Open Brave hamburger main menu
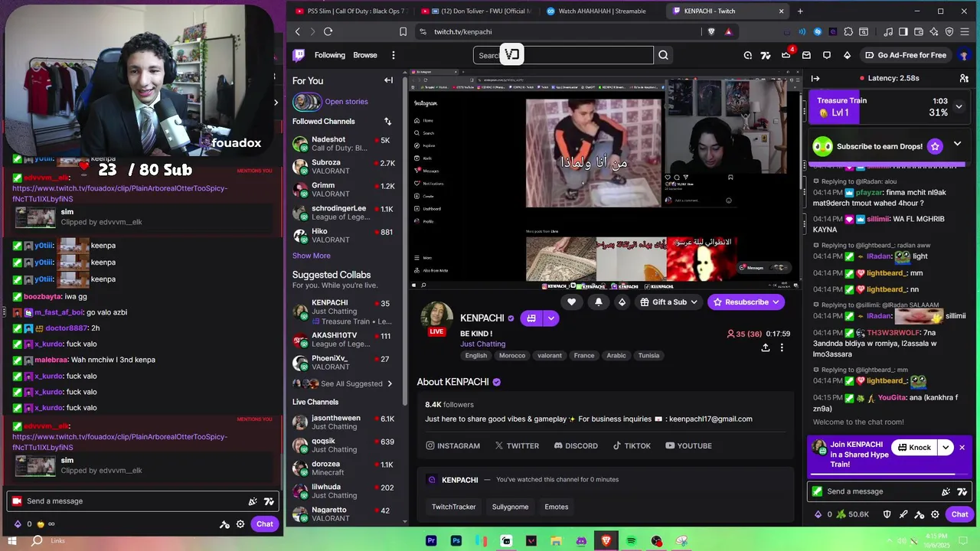 [x=965, y=31]
